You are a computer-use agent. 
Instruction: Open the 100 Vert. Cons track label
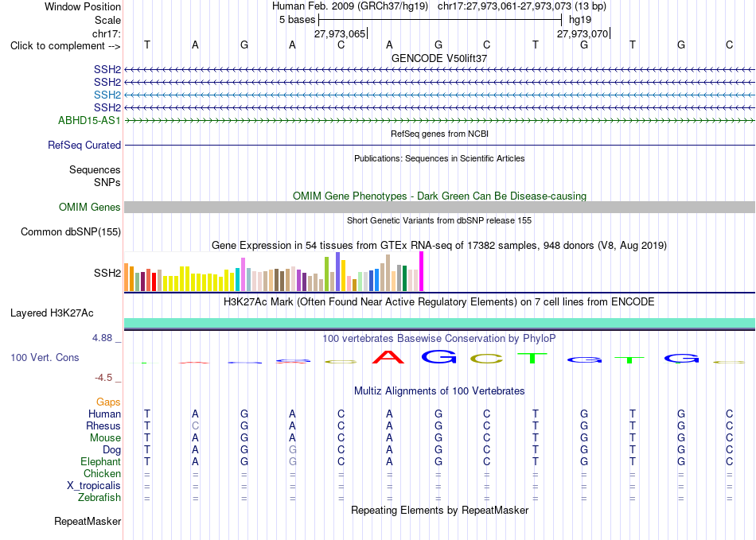[x=45, y=357]
